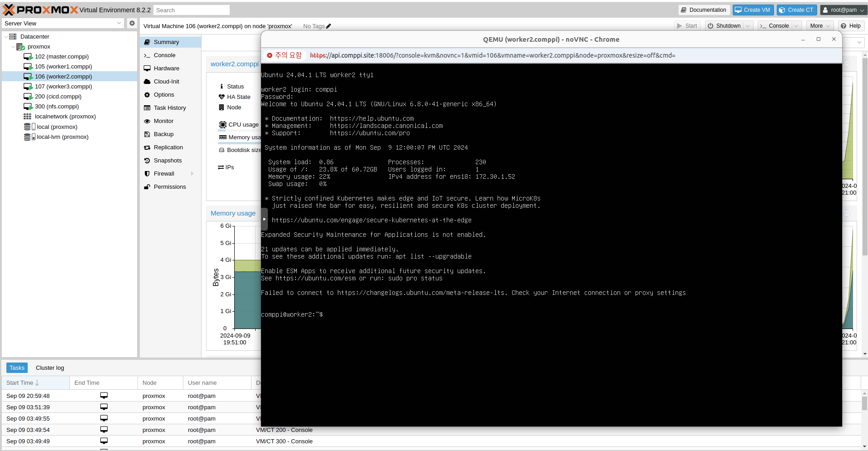Screen dimensions: 868x451
Task: Open Backup section
Action: click(x=170, y=134)
